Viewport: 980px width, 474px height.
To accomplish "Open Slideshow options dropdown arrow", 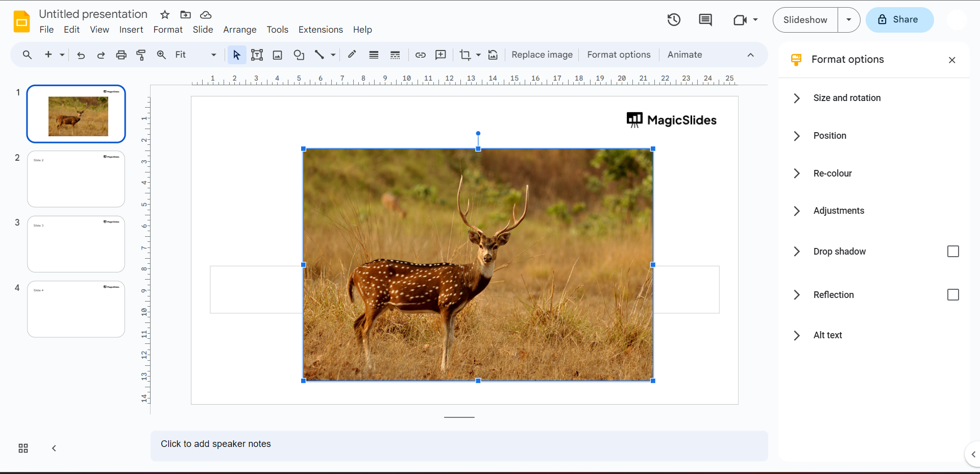I will (x=848, y=20).
